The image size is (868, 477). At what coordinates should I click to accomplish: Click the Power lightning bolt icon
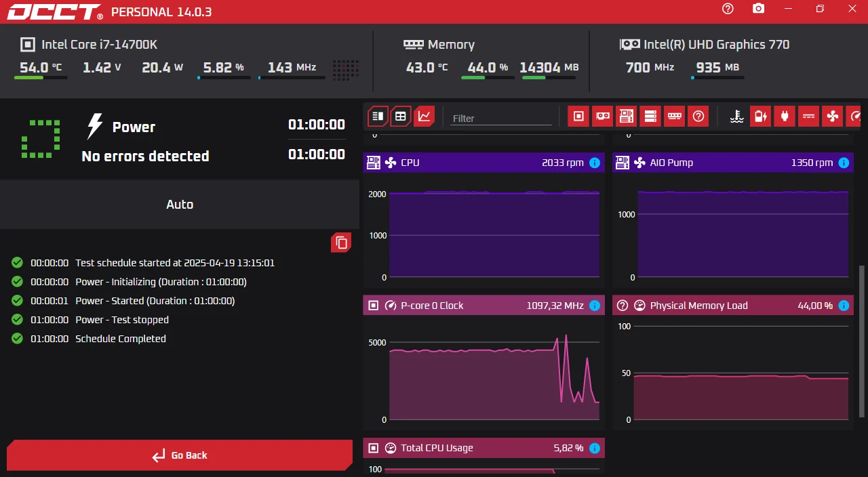tap(94, 127)
